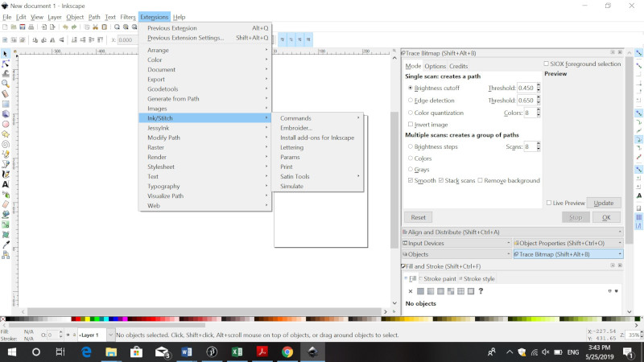Switch to the Stroke paint tab
Image resolution: width=644 pixels, height=362 pixels.
point(440,278)
